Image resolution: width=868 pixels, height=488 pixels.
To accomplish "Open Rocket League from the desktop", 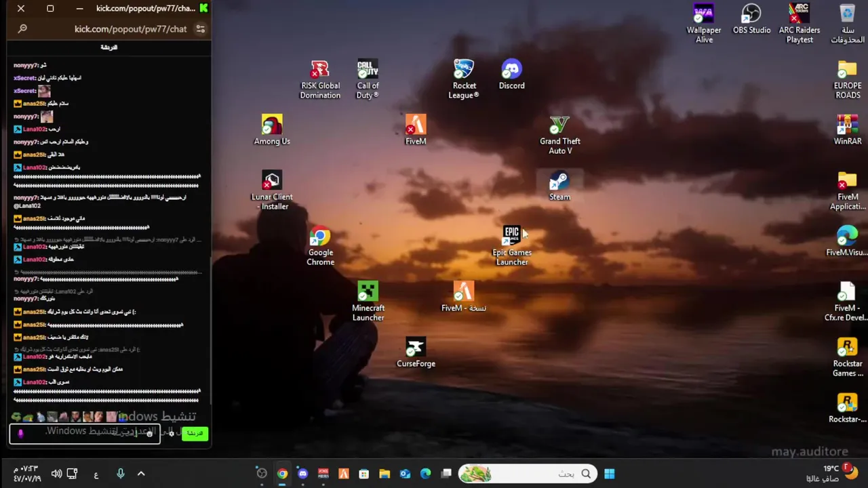I will [464, 80].
